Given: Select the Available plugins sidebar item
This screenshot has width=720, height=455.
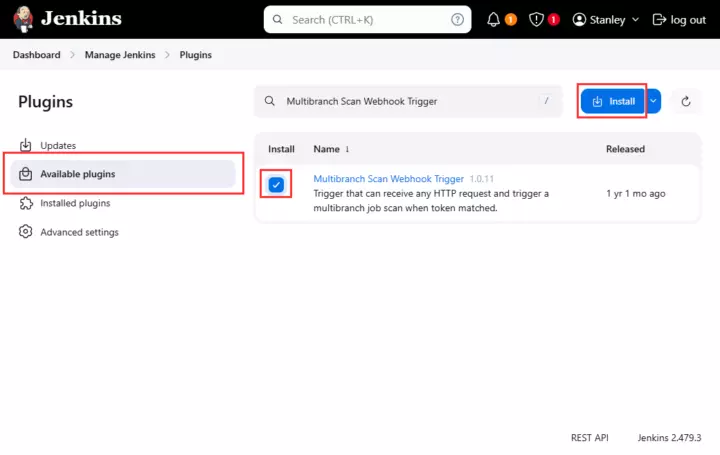Looking at the screenshot, I should 123,174.
